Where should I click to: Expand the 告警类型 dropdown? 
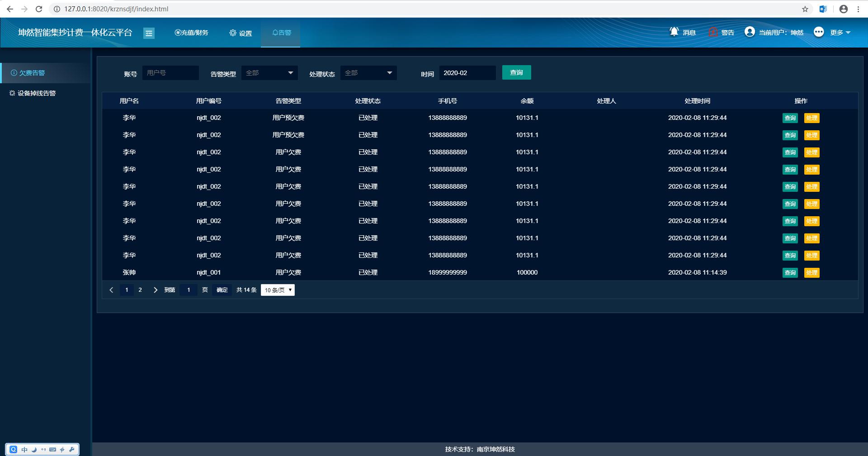point(269,73)
